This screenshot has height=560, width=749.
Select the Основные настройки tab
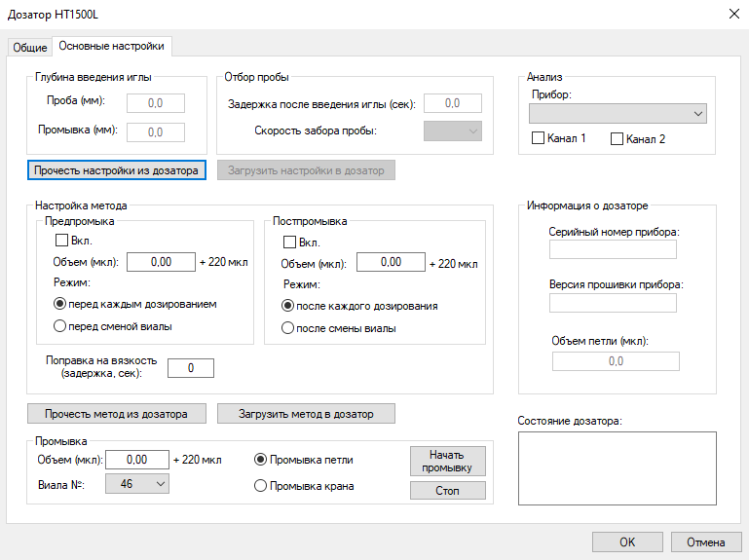point(111,46)
